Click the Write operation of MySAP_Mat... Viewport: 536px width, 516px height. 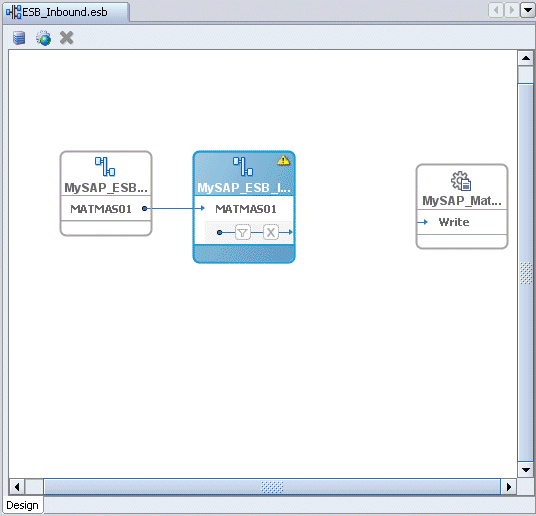click(454, 222)
